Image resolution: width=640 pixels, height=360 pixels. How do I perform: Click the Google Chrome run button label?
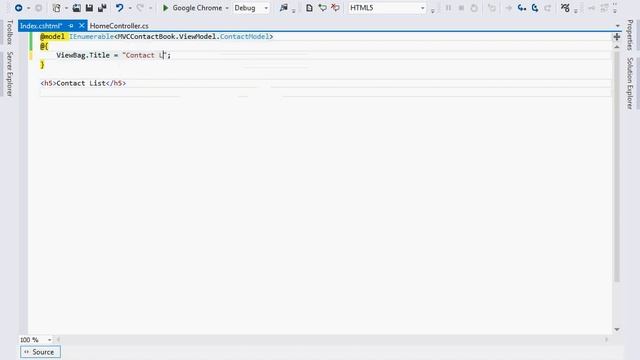[x=197, y=8]
